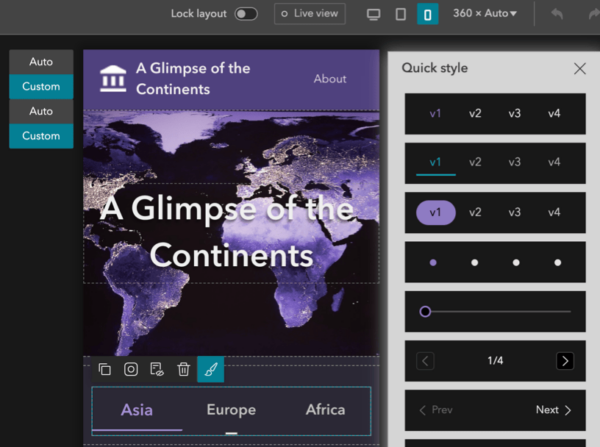Click the right arrow in 1/4 pager style
Image resolution: width=600 pixels, height=447 pixels.
pyautogui.click(x=565, y=361)
